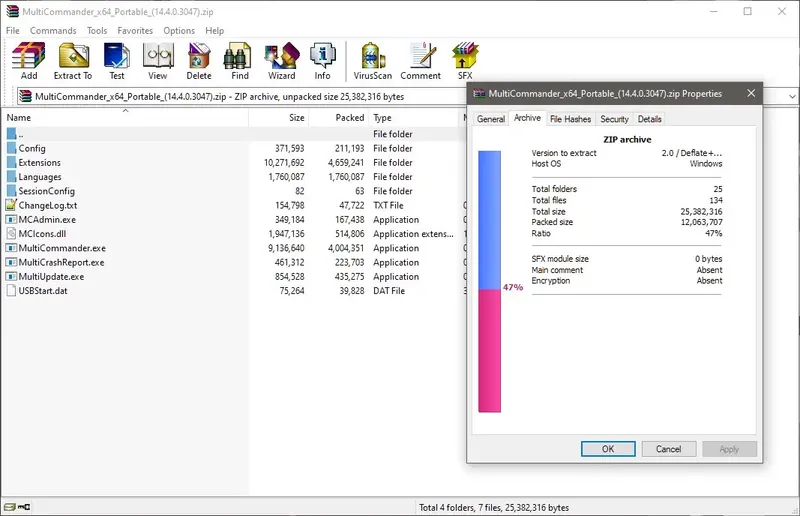This screenshot has width=800, height=516.
Task: Select the MultiCommander.exe file name
Action: click(x=62, y=248)
